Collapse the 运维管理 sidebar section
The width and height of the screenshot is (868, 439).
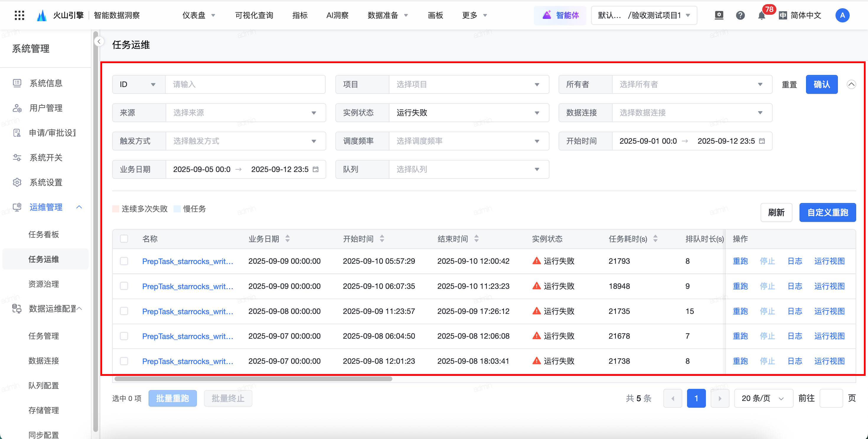[79, 207]
